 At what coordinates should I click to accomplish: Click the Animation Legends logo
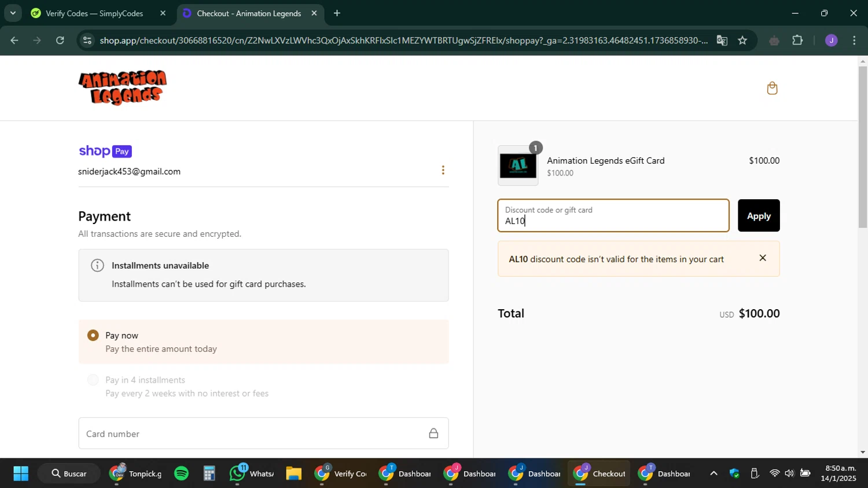[123, 87]
